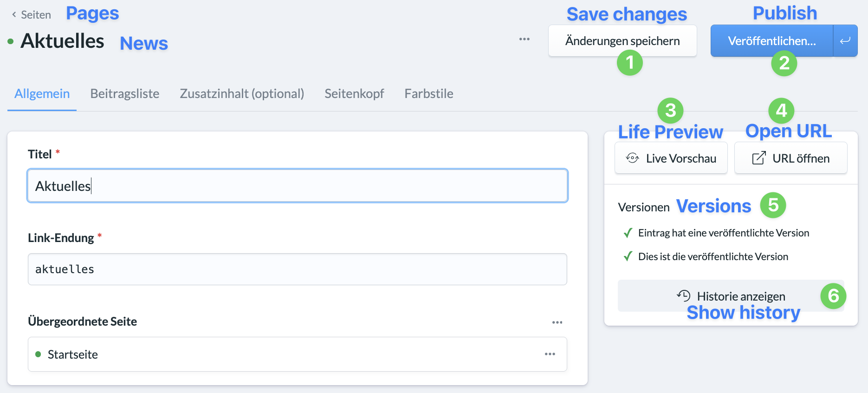Open three-dot menu for Übergeordnete Seite field
The height and width of the screenshot is (393, 868).
click(557, 322)
